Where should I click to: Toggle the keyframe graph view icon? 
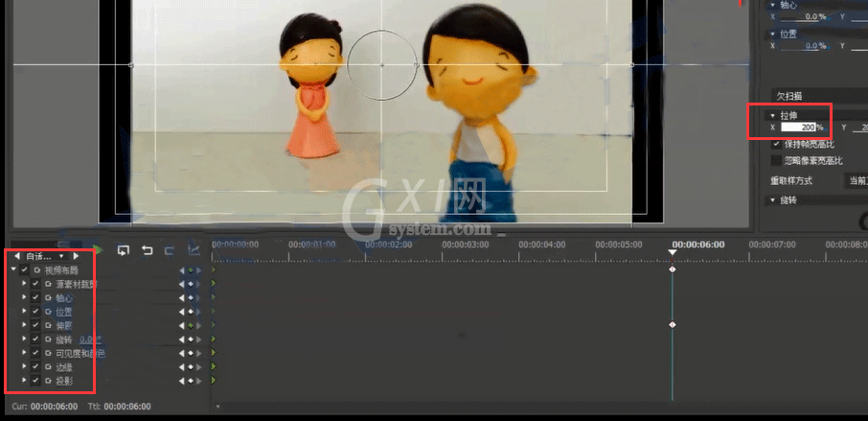click(194, 250)
